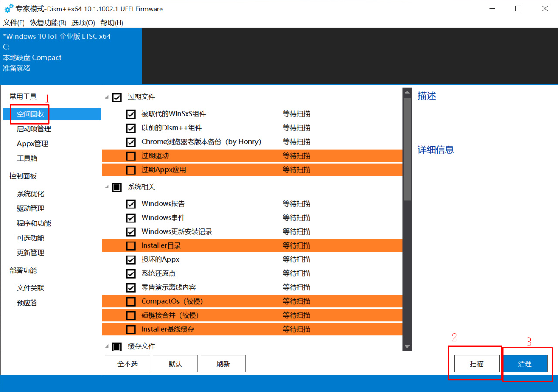Viewport: 558px width, 392px height.
Task: Click 等待扫描 status of CompactOs row
Action: point(296,302)
